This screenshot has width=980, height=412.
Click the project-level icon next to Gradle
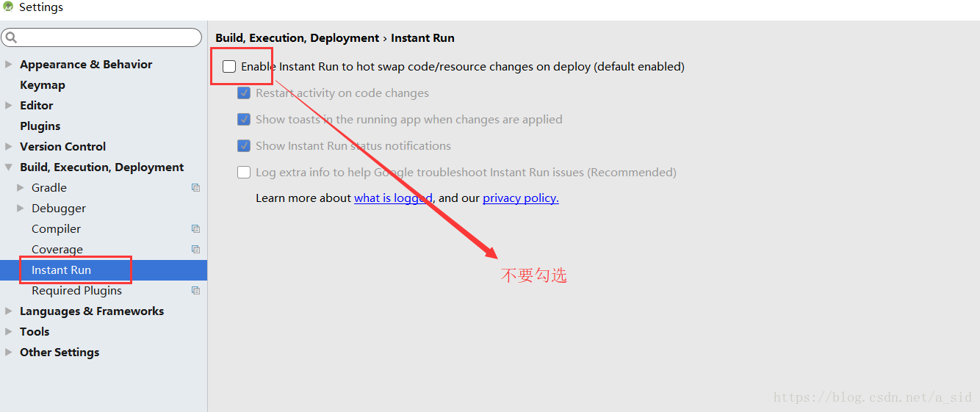pyautogui.click(x=195, y=188)
